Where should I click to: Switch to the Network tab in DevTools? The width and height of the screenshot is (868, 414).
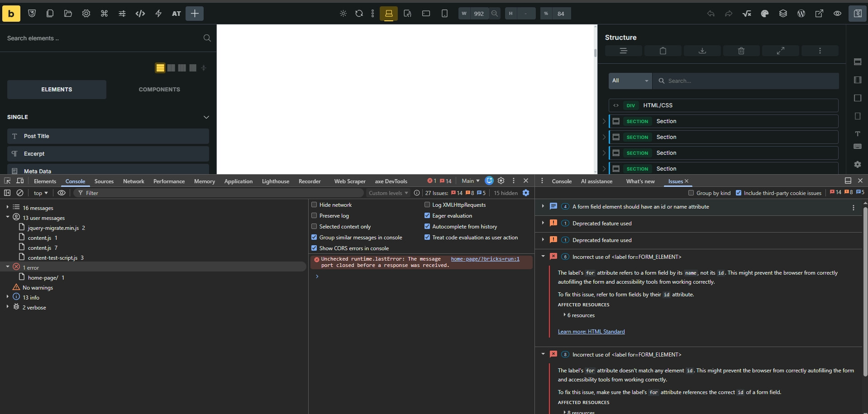click(134, 181)
